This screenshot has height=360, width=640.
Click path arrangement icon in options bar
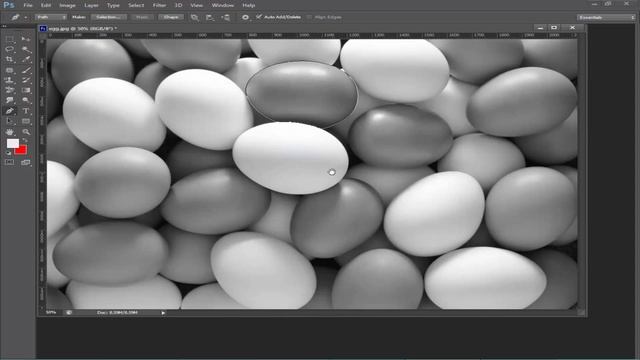tap(225, 17)
